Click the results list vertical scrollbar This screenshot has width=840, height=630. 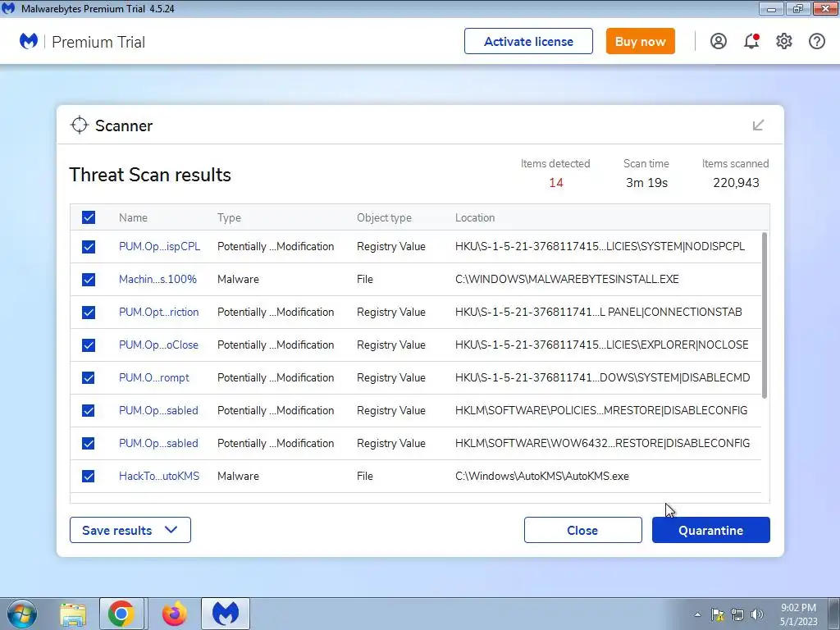765,315
